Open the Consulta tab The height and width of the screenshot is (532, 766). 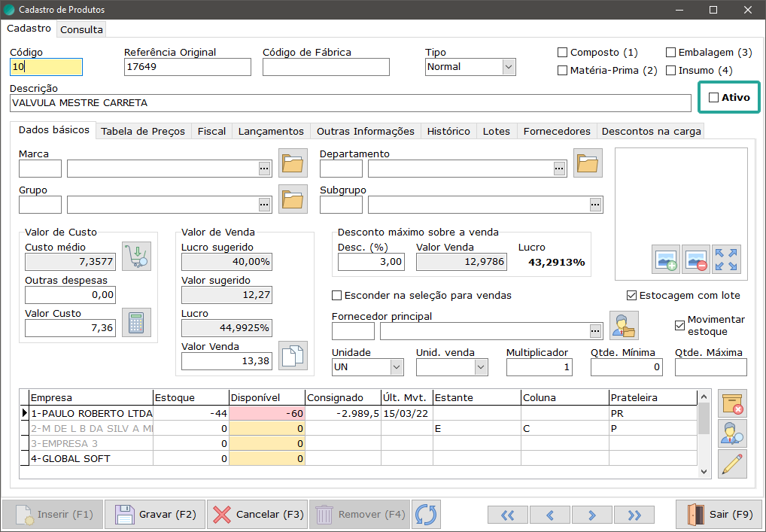[x=81, y=29]
